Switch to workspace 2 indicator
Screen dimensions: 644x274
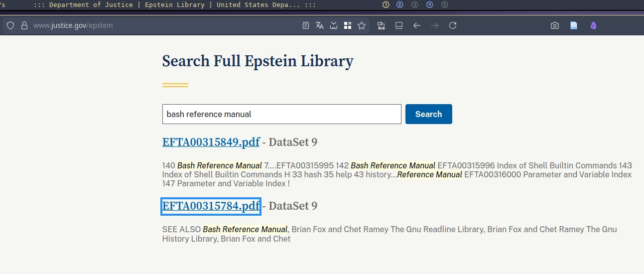(399, 5)
